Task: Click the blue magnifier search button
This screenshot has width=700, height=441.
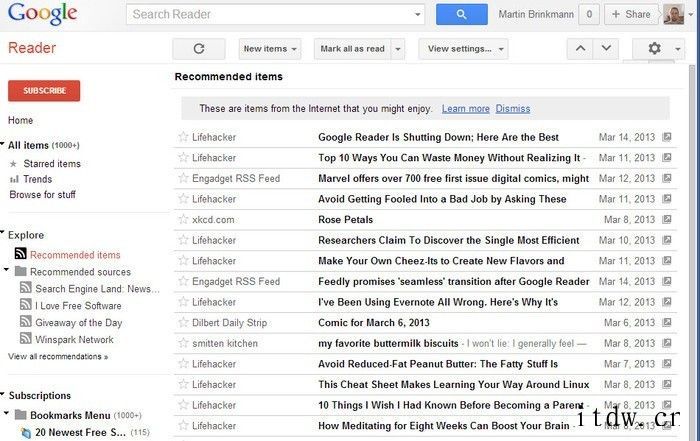Action: [x=462, y=14]
